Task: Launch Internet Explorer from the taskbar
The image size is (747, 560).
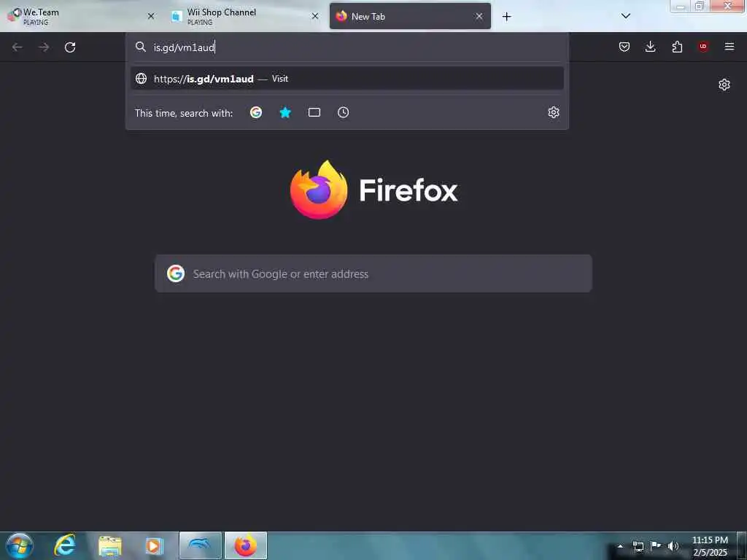Action: (65, 545)
